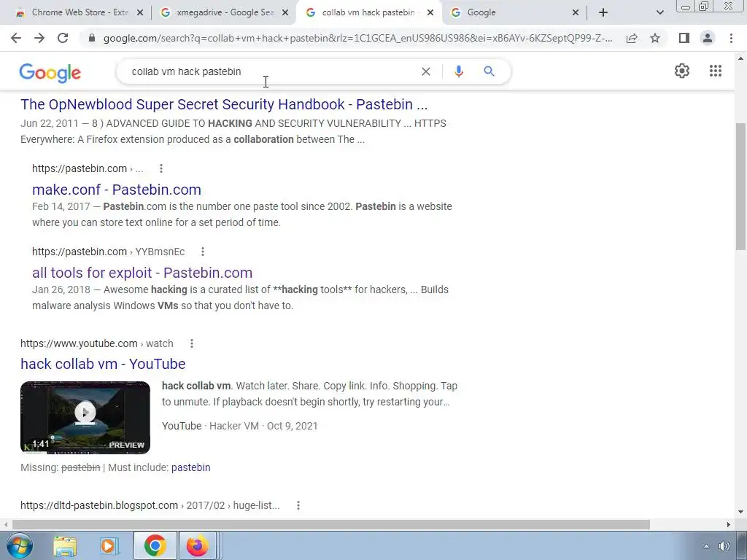Close the xmegadrive search tab

pyautogui.click(x=285, y=12)
